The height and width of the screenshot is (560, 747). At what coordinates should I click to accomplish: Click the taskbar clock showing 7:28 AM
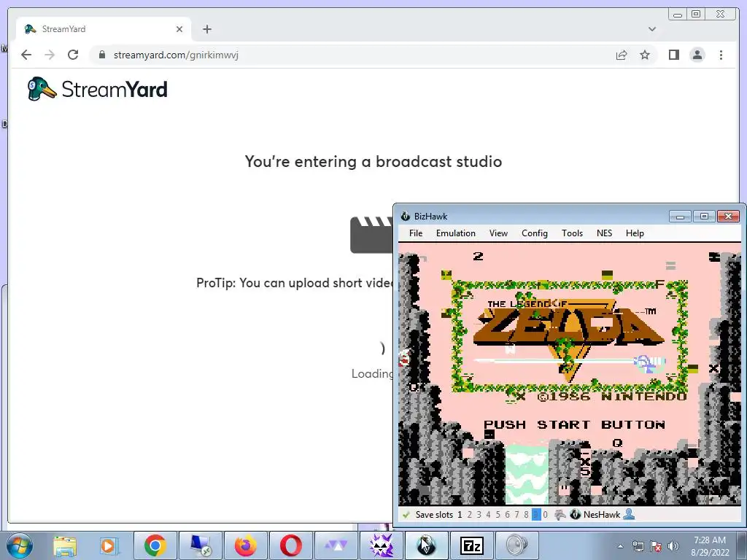[x=710, y=546]
